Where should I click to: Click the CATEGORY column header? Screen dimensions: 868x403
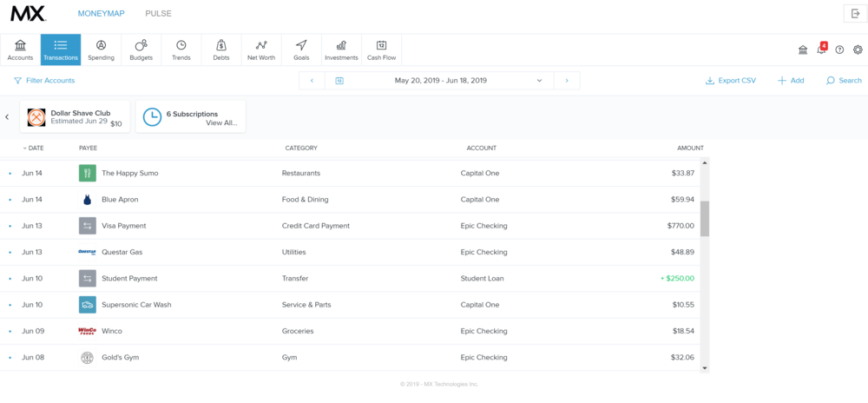(301, 148)
